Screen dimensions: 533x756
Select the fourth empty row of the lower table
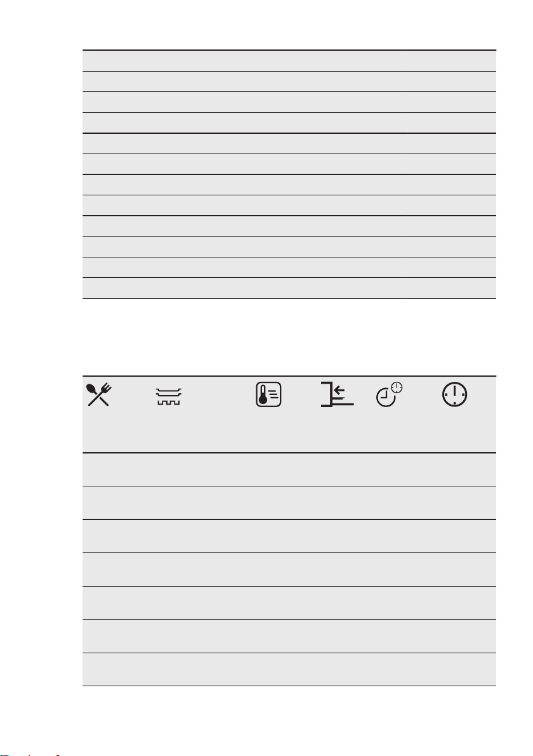point(289,570)
